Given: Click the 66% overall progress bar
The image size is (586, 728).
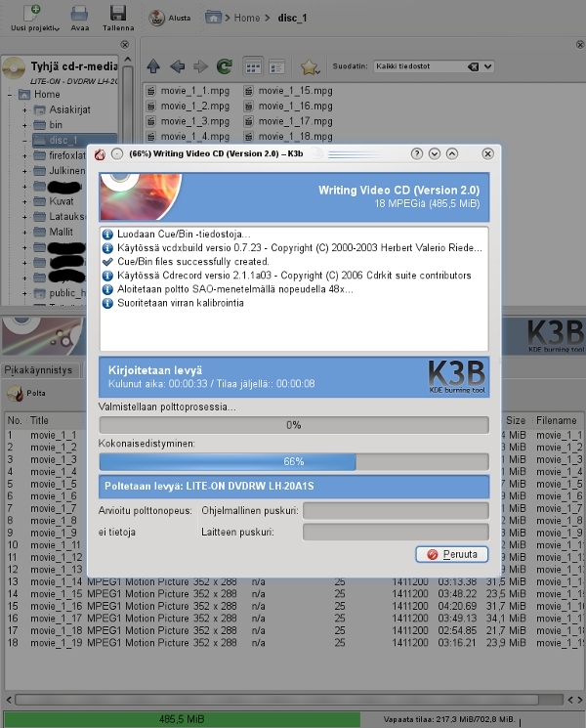Looking at the screenshot, I should pyautogui.click(x=294, y=462).
